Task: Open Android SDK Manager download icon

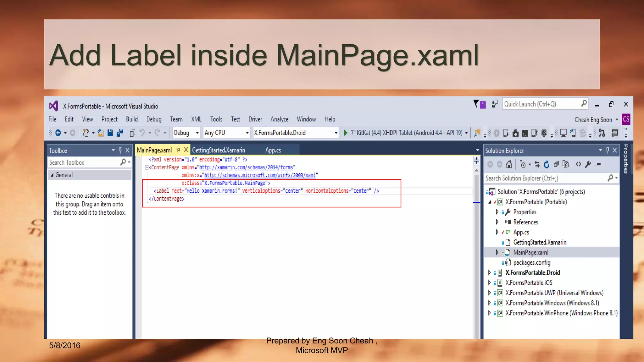Action: point(515,133)
